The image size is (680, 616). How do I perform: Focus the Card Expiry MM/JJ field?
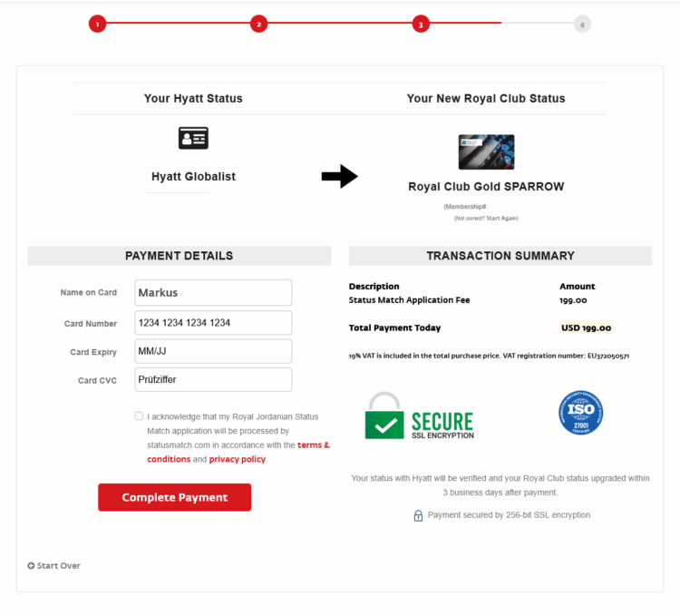[x=213, y=351]
